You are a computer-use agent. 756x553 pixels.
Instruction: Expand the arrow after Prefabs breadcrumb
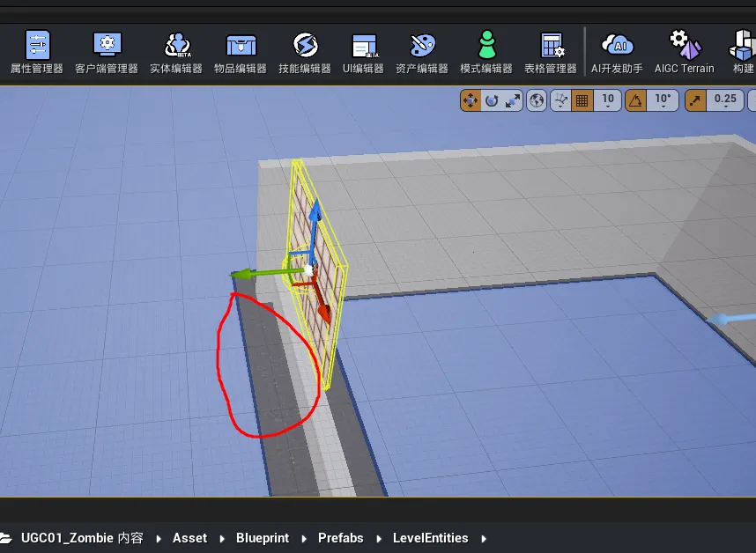click(379, 539)
